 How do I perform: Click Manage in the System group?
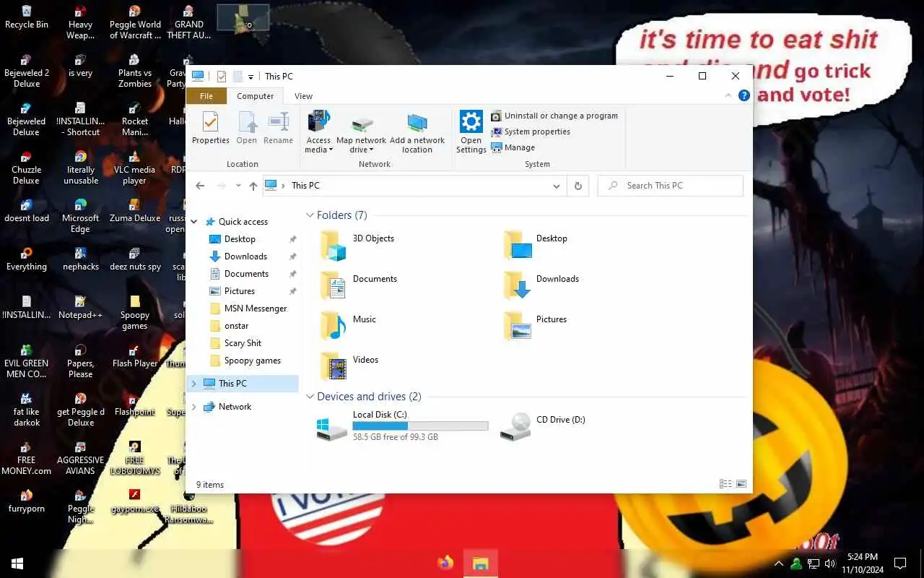point(513,147)
